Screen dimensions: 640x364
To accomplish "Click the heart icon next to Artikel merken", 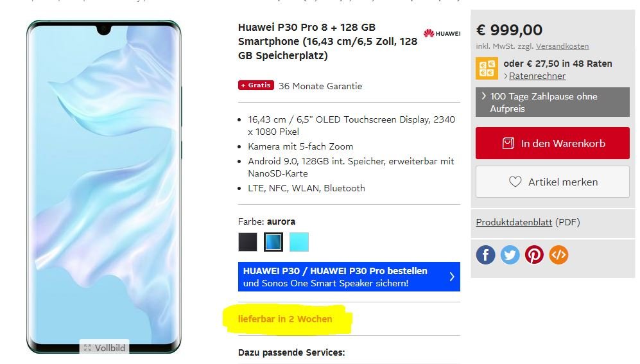I will (515, 182).
